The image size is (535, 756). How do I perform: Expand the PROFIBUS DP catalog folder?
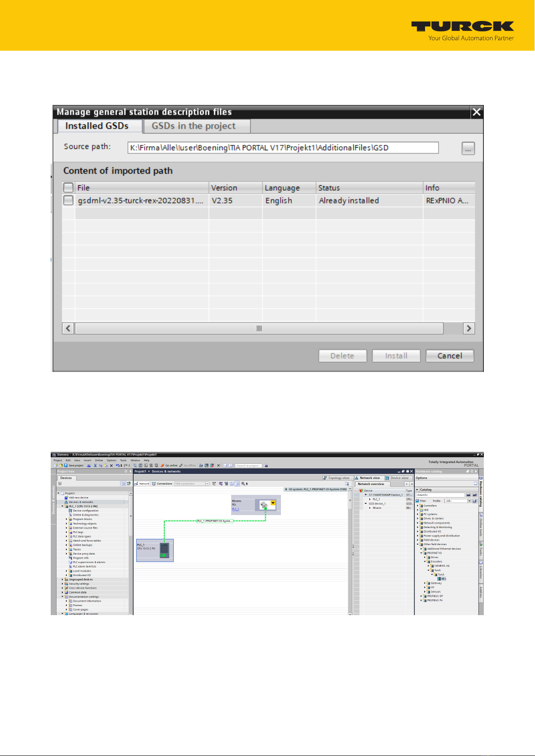[x=421, y=596]
